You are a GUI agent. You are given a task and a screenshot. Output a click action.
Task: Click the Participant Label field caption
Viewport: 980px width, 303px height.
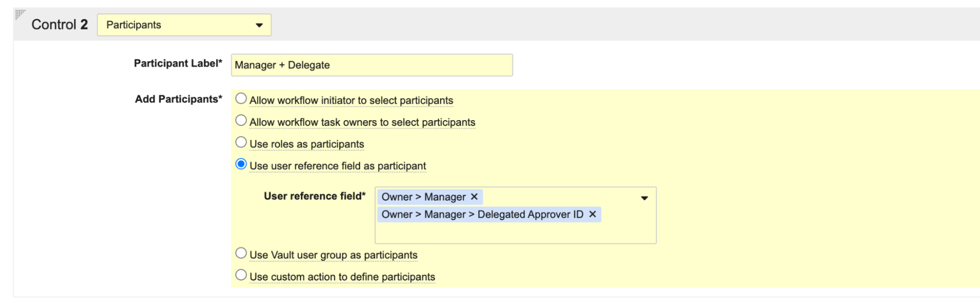point(177,63)
